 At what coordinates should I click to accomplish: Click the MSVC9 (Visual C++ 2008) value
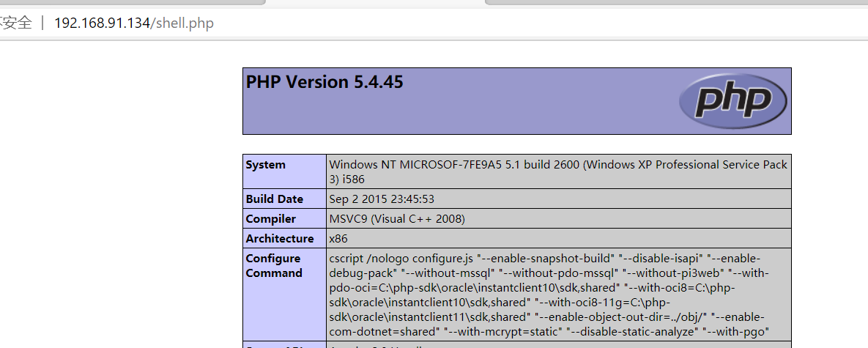(x=397, y=219)
